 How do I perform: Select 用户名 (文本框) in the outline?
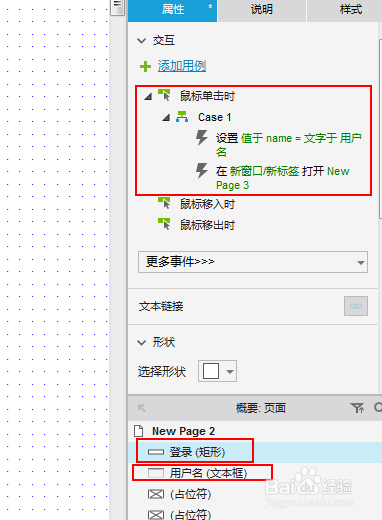pos(208,473)
